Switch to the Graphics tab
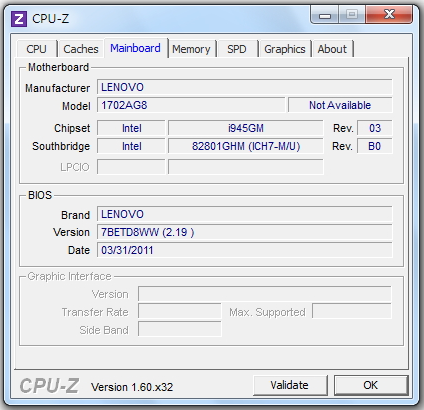The image size is (424, 410). tap(285, 49)
